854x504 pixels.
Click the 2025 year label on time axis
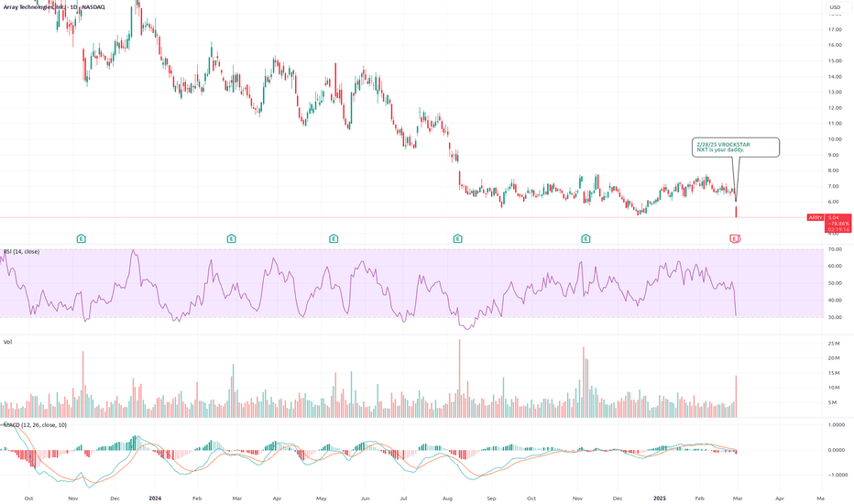click(x=660, y=498)
